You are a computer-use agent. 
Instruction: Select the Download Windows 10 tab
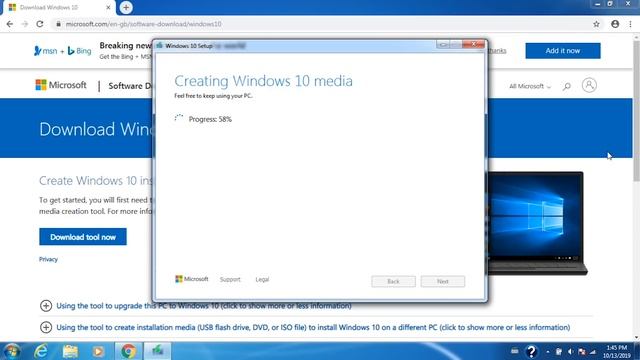[x=59, y=7]
